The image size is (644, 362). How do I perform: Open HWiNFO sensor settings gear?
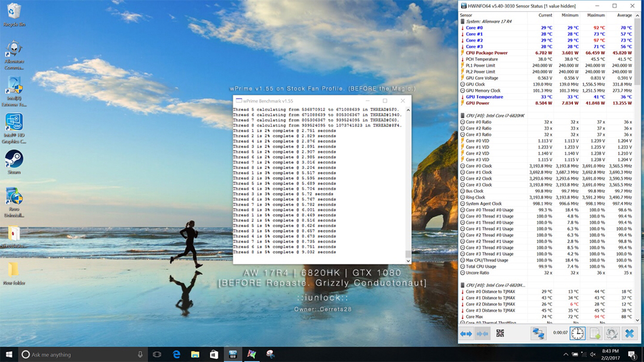(611, 333)
